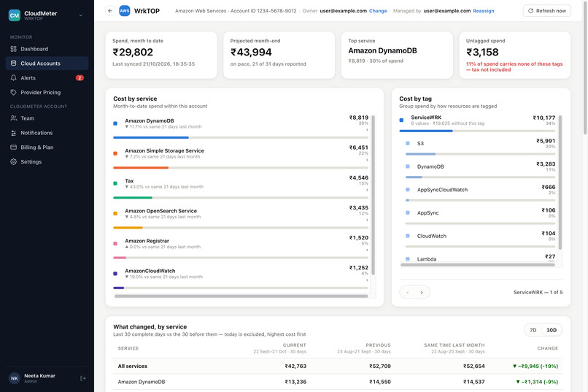Switch the change table to 7D

[x=533, y=330]
